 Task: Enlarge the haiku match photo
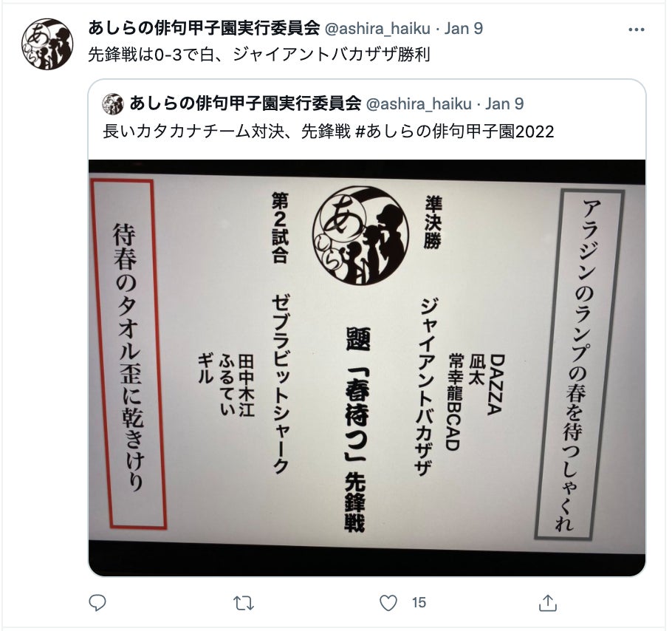coord(367,368)
